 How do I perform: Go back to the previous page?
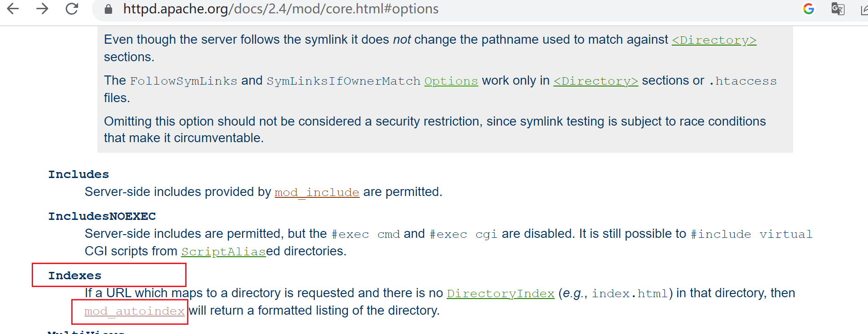(13, 9)
